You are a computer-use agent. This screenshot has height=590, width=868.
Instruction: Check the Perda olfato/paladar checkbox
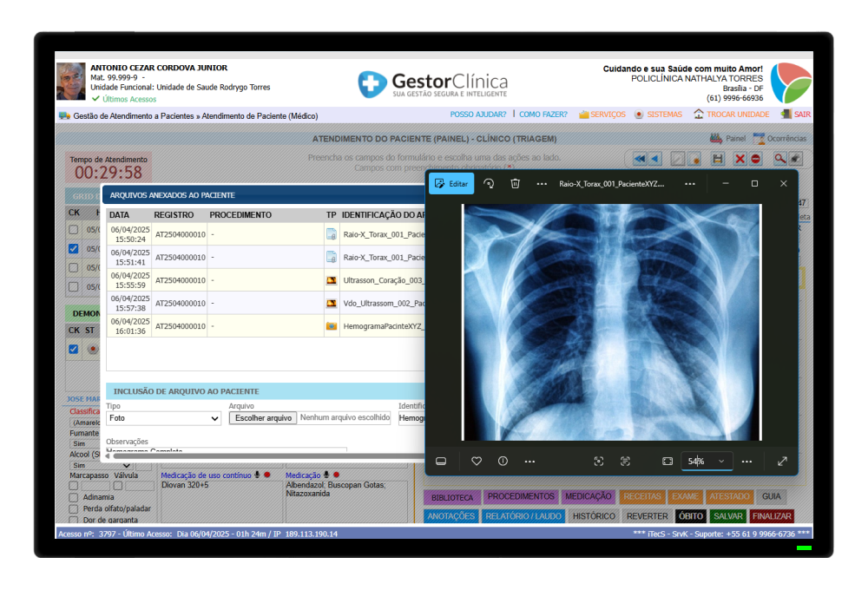pyautogui.click(x=74, y=508)
